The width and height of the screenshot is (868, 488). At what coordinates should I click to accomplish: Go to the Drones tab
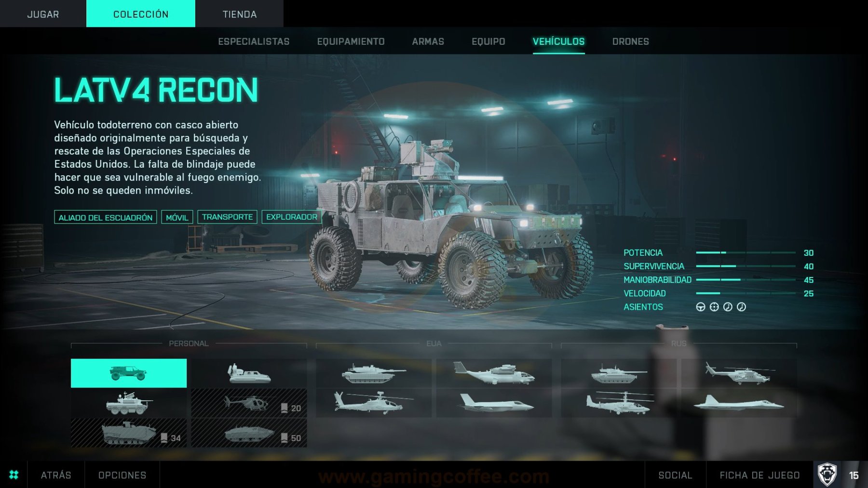click(630, 41)
